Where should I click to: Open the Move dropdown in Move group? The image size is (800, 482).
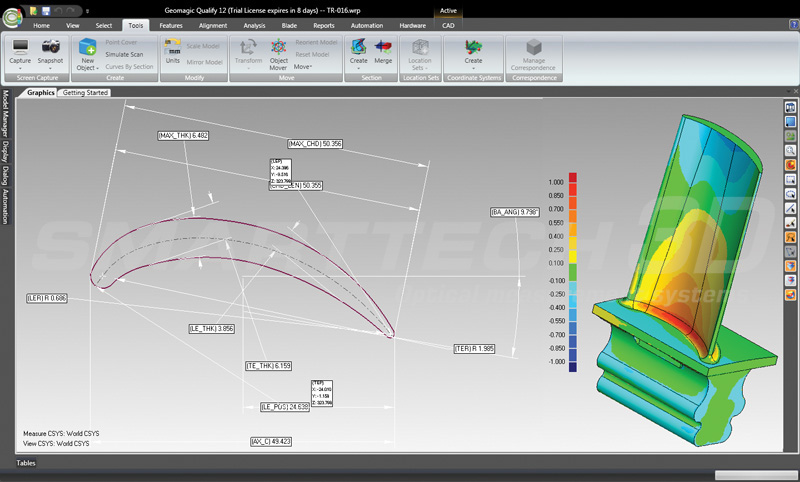[303, 67]
